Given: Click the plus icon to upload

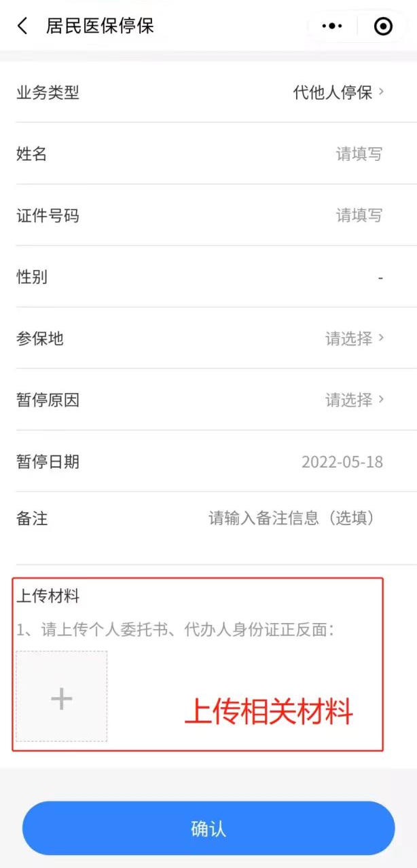Looking at the screenshot, I should pos(61,698).
